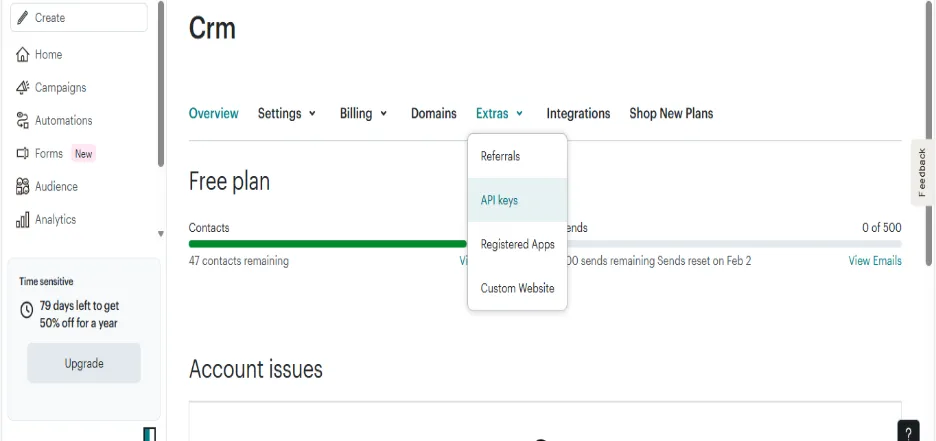
Task: Click the Create pencil icon
Action: [23, 18]
